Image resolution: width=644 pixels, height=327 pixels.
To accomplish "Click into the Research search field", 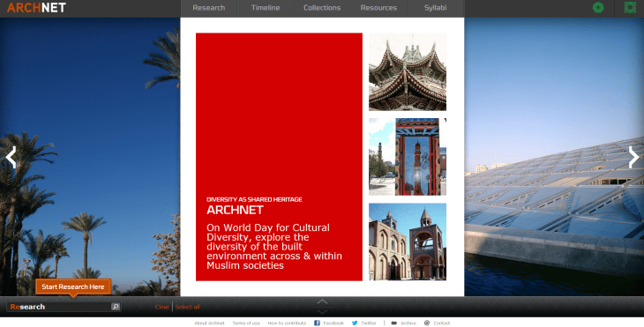I will click(x=59, y=307).
